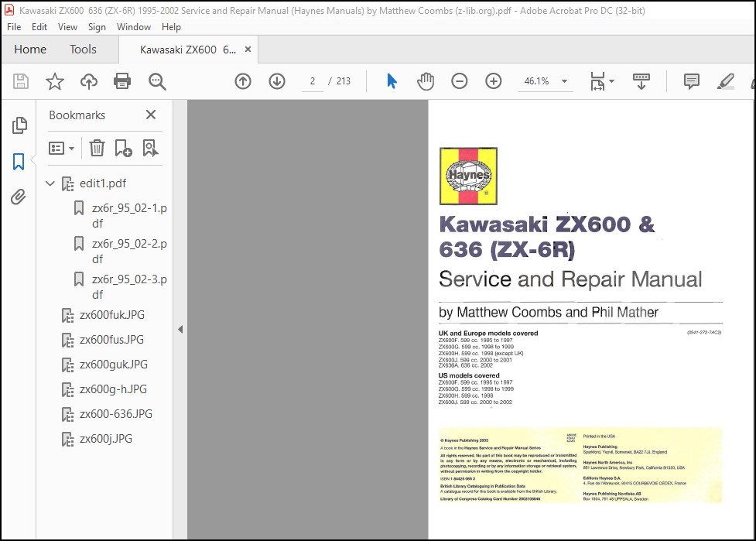The height and width of the screenshot is (541, 756).
Task: Go to next page arrow
Action: 277,81
